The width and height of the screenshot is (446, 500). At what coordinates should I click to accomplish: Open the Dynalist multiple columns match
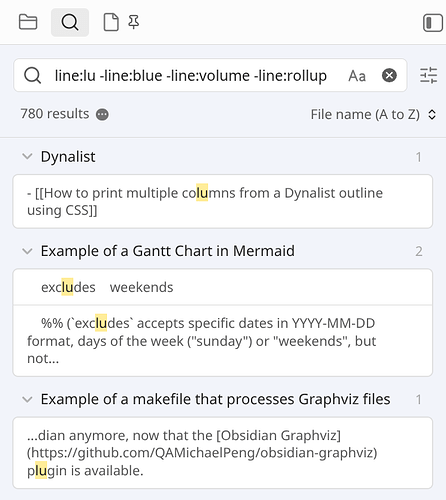223,201
